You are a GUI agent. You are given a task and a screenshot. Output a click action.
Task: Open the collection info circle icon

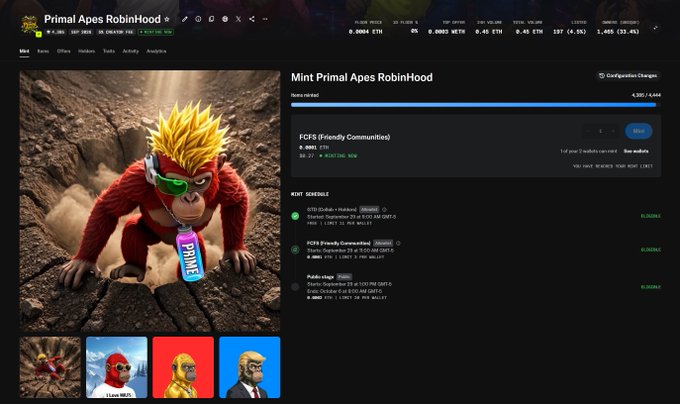(198, 19)
